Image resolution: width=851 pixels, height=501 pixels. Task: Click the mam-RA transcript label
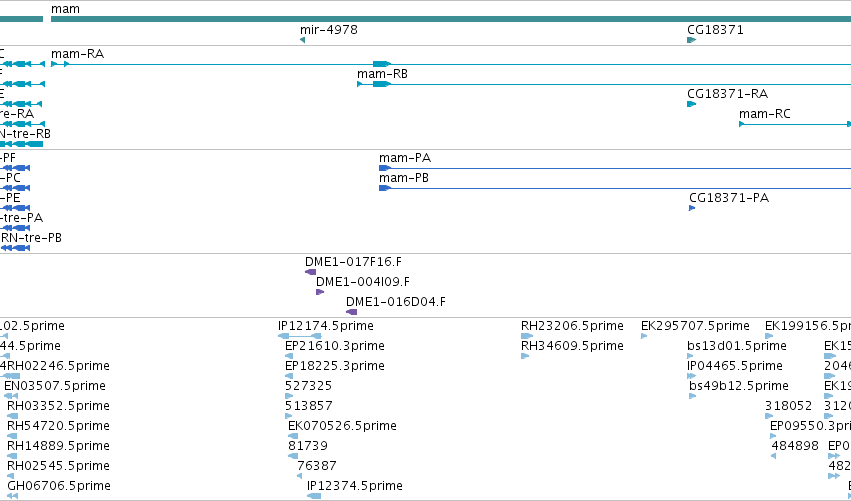[x=78, y=54]
